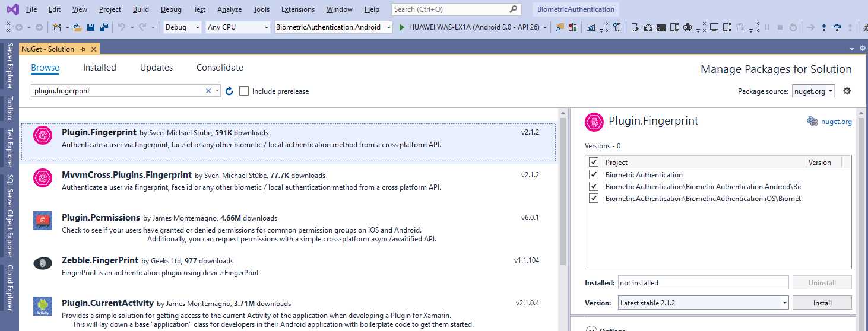868x331 pixels.
Task: Open the HUAWEI device target dropdown arrow
Action: click(545, 27)
